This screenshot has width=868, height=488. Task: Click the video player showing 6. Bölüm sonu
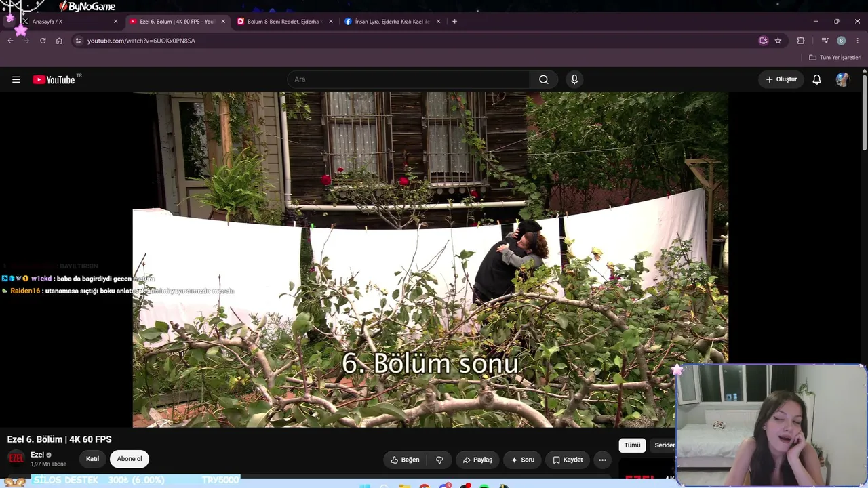[x=430, y=260]
